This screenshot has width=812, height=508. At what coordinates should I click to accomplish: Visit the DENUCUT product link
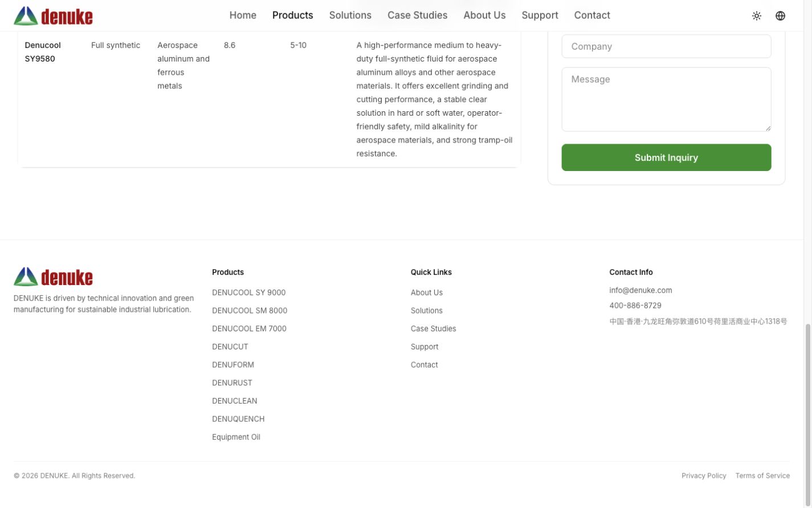click(x=230, y=347)
